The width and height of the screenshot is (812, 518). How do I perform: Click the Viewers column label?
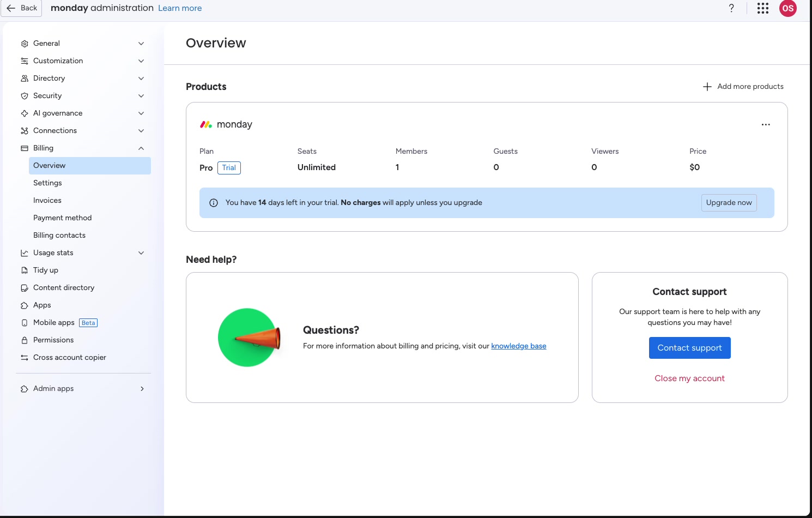[x=605, y=152]
